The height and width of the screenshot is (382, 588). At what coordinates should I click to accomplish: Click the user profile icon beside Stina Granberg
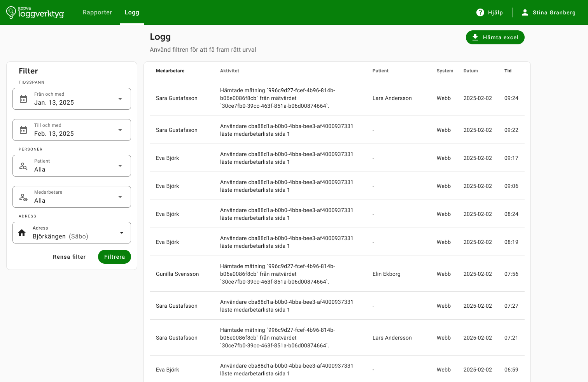click(x=525, y=12)
